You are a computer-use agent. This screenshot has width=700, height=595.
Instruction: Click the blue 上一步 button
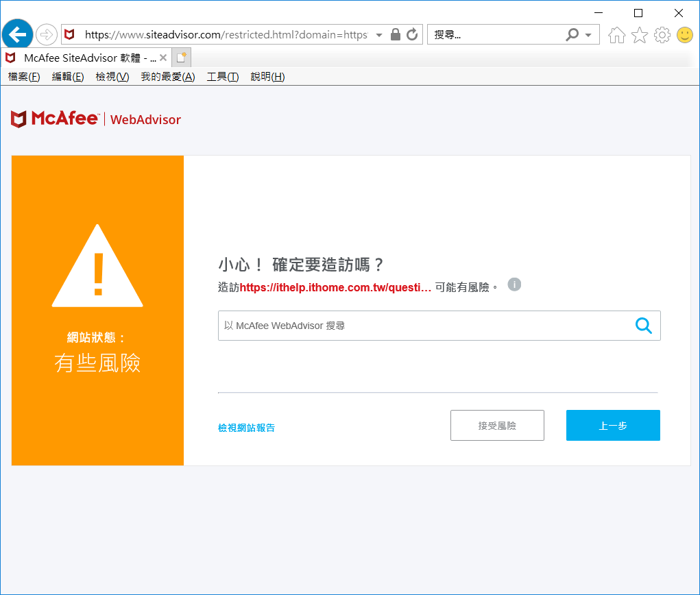(613, 426)
